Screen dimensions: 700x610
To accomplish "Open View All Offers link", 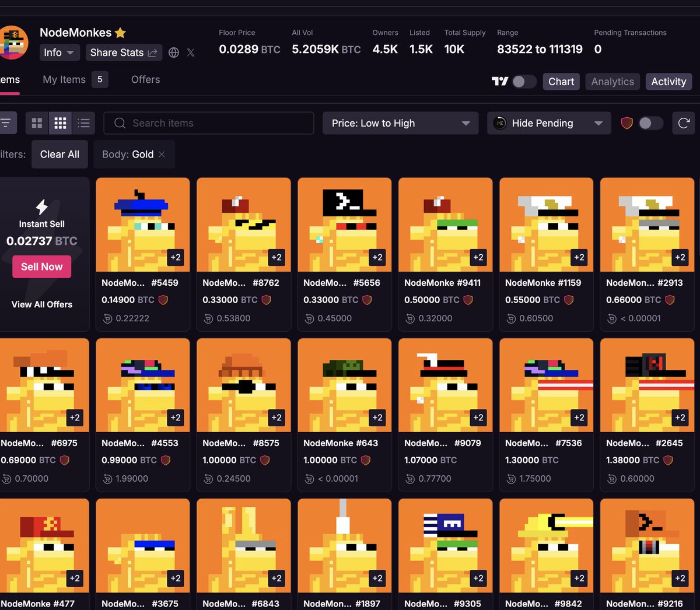I will click(x=42, y=304).
